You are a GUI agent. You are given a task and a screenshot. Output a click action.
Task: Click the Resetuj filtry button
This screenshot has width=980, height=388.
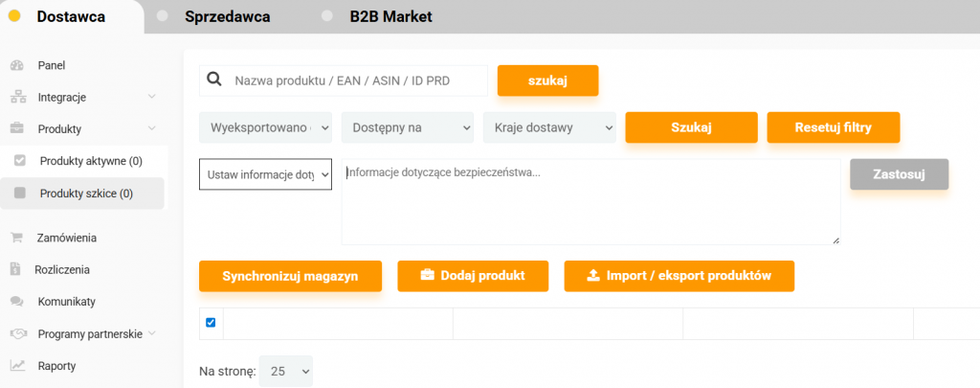click(x=833, y=127)
